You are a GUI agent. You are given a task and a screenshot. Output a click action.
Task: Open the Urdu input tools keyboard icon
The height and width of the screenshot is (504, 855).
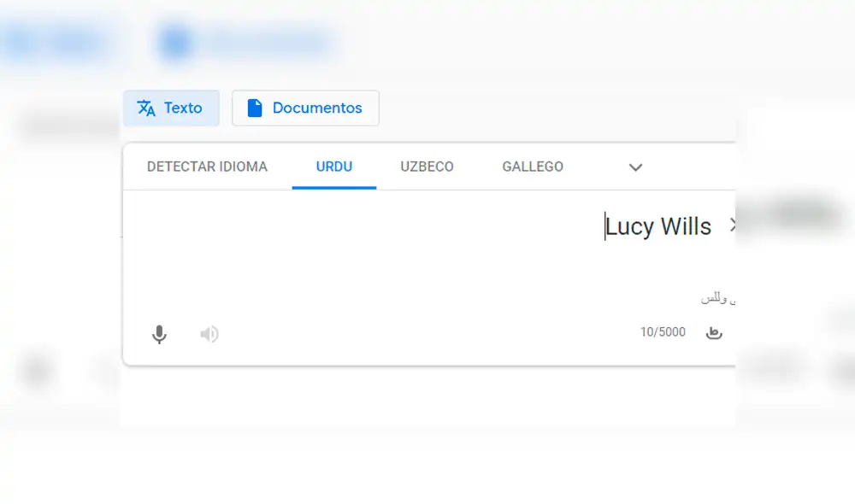click(x=715, y=332)
